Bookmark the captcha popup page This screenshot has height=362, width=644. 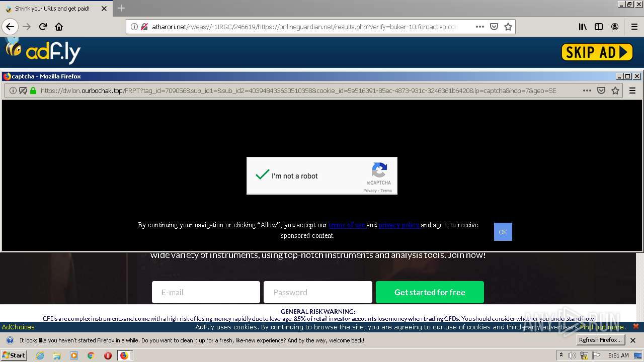pos(615,90)
